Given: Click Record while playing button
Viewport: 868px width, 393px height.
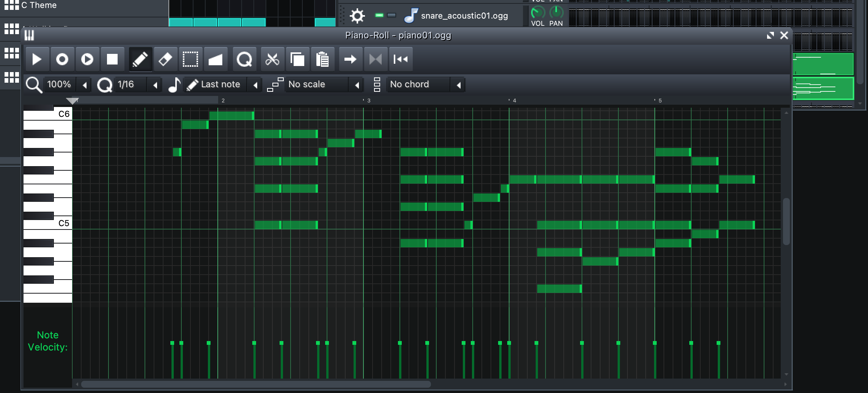Looking at the screenshot, I should point(87,59).
